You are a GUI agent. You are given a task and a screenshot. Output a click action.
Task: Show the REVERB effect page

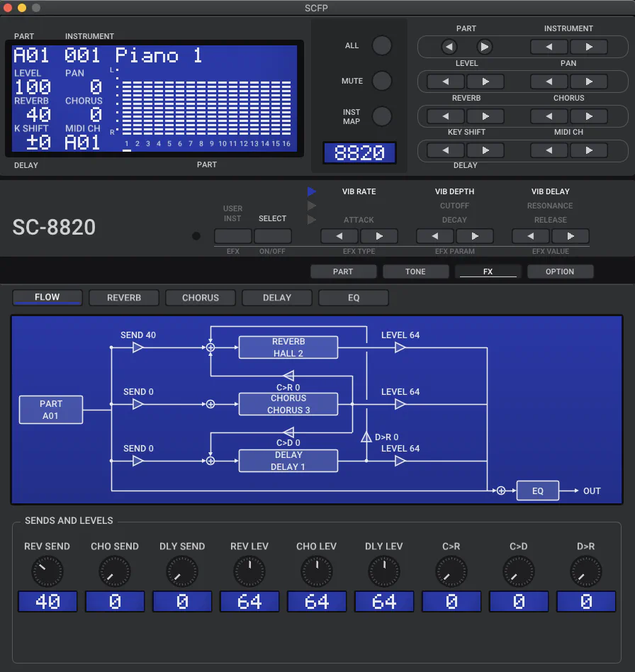click(124, 298)
